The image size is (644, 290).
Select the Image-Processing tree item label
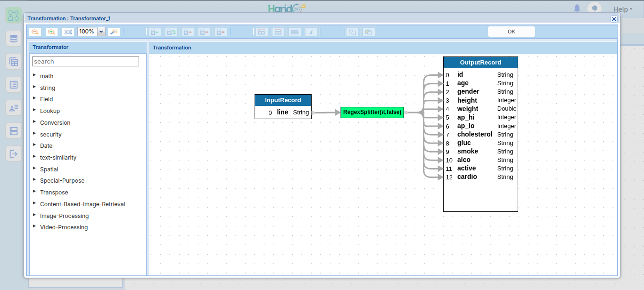(64, 216)
